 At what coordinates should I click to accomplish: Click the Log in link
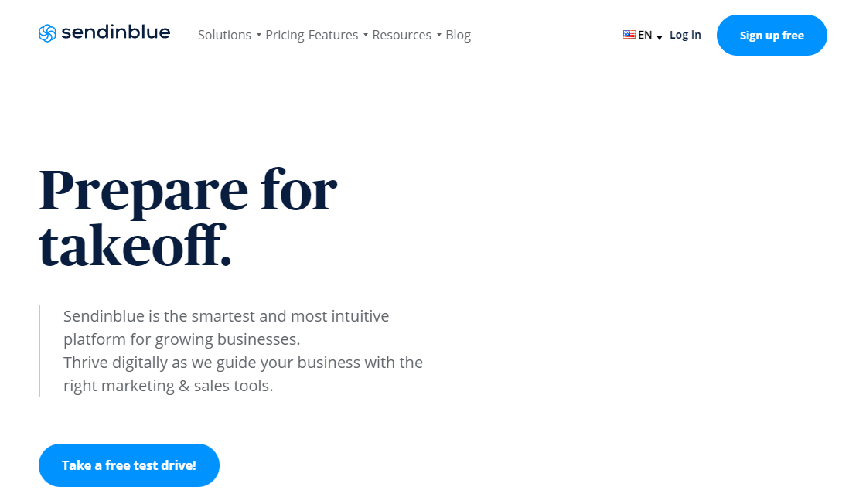[x=685, y=35]
